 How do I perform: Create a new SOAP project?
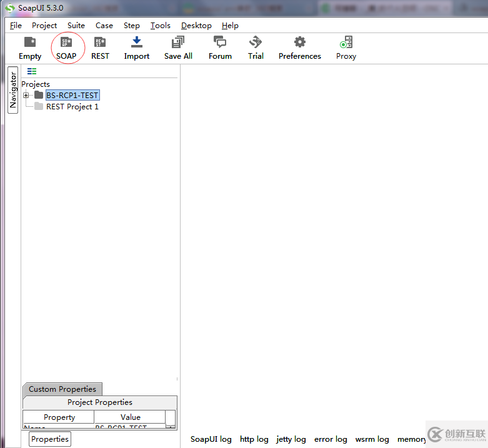click(x=66, y=48)
